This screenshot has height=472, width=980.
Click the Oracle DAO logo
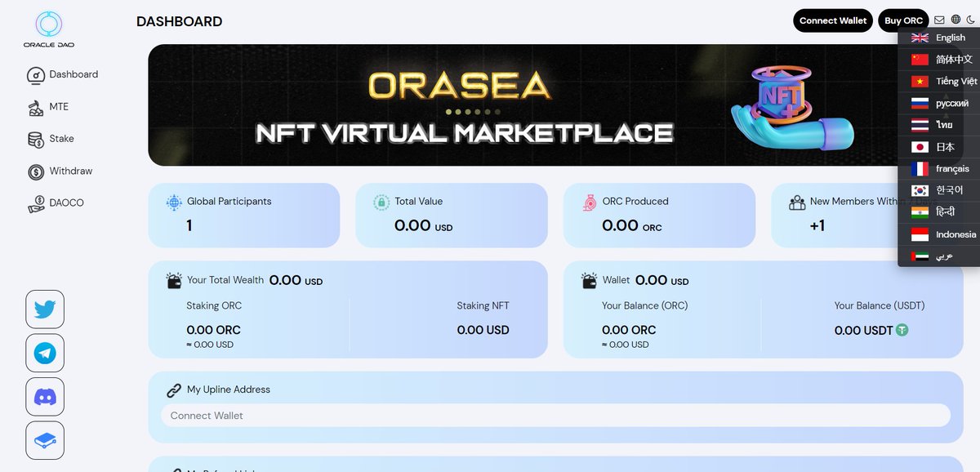pyautogui.click(x=48, y=29)
